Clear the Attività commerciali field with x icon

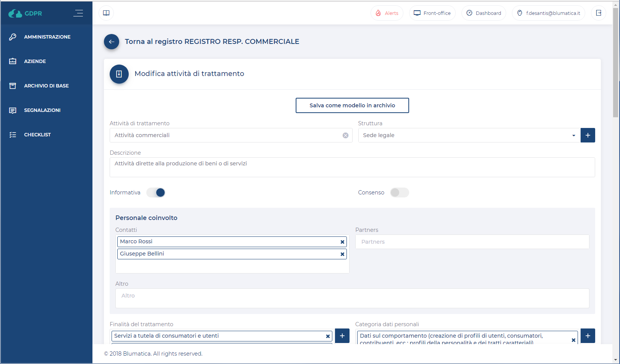pyautogui.click(x=345, y=135)
